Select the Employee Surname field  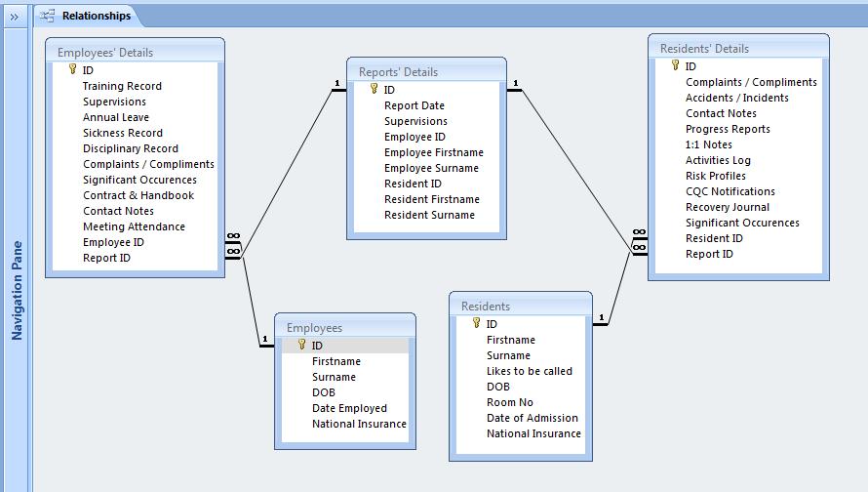coord(431,168)
